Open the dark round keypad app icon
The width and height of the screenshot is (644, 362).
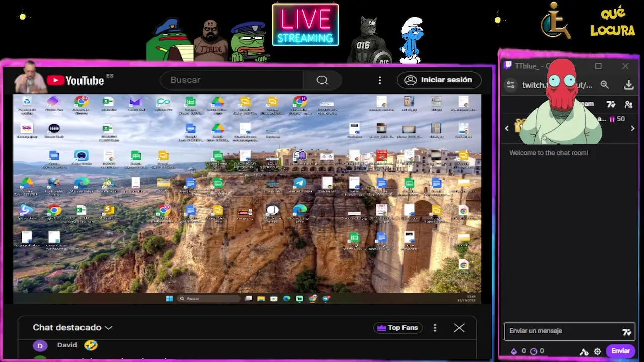[54, 129]
